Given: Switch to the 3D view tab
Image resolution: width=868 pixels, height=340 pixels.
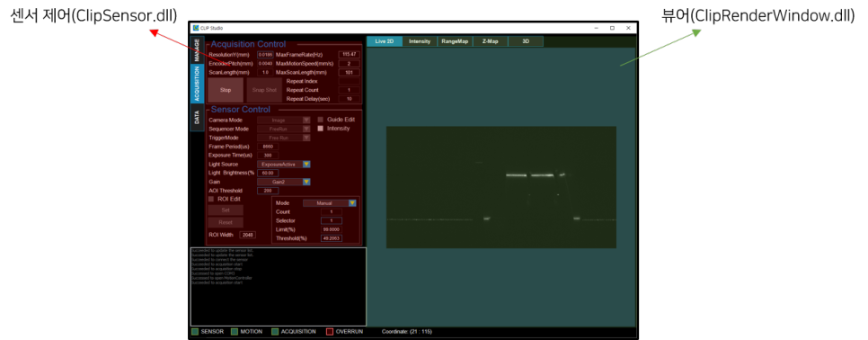Looking at the screenshot, I should pyautogui.click(x=526, y=41).
